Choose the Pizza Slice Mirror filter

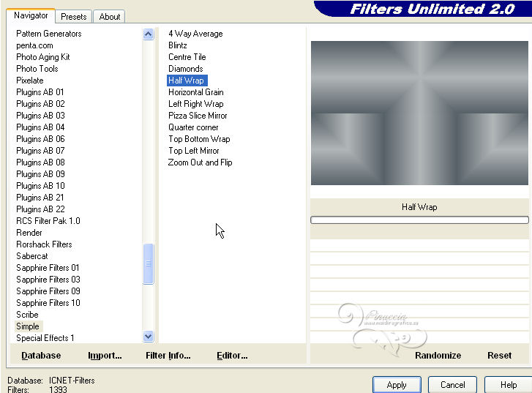pyautogui.click(x=198, y=116)
